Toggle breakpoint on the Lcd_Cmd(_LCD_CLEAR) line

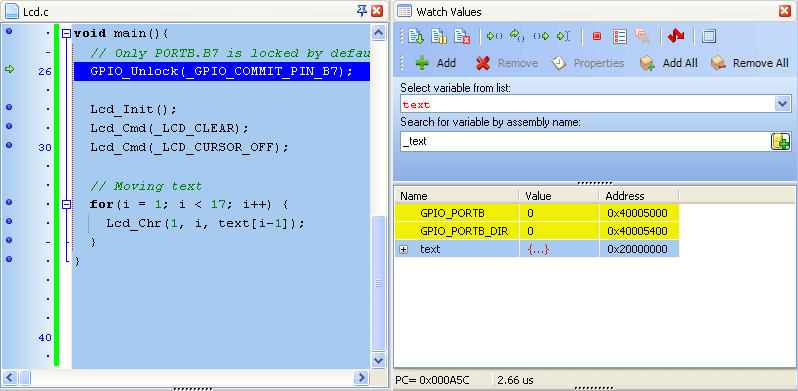click(9, 126)
